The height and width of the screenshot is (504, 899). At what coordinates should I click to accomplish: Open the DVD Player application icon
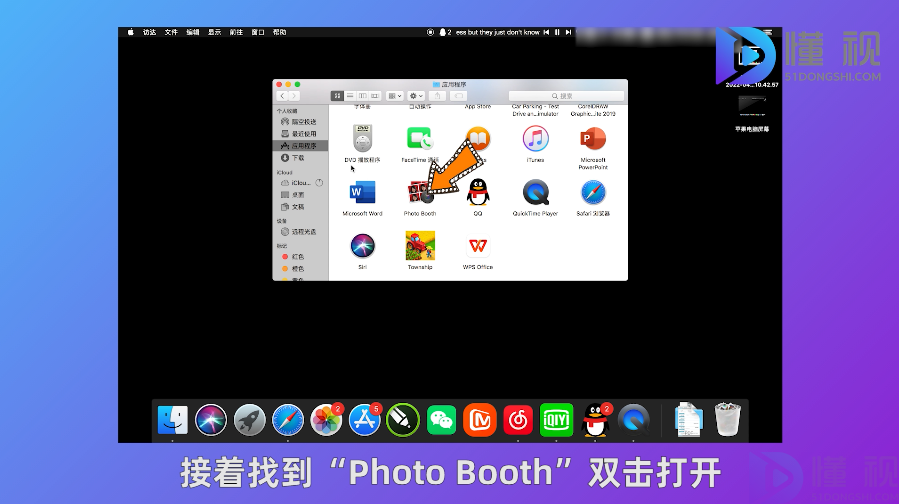click(362, 138)
